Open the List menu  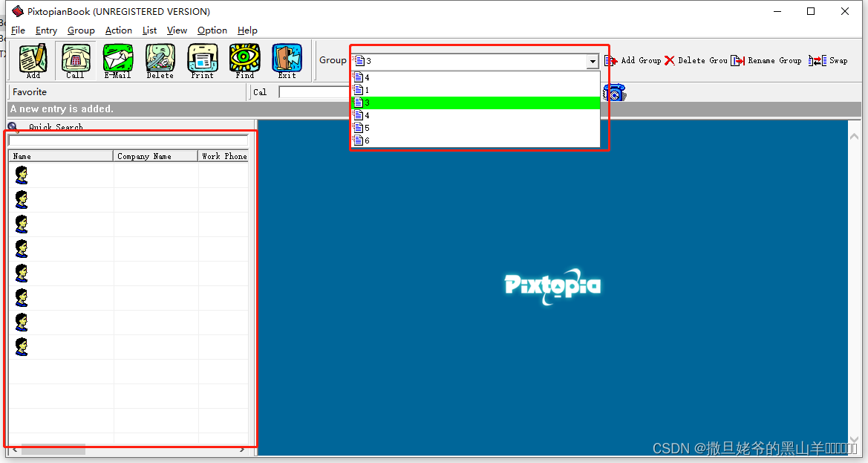tap(149, 30)
